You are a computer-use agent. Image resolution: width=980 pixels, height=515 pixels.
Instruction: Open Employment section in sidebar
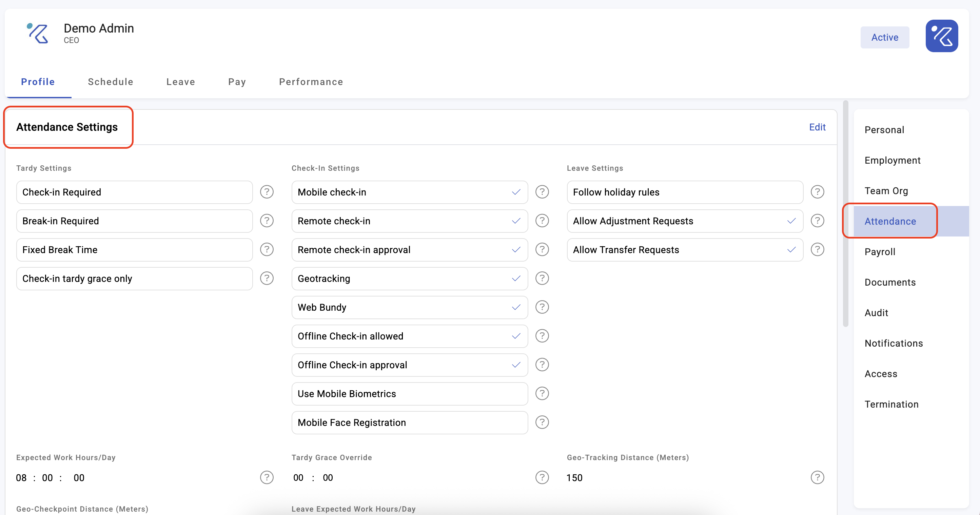[x=893, y=160]
